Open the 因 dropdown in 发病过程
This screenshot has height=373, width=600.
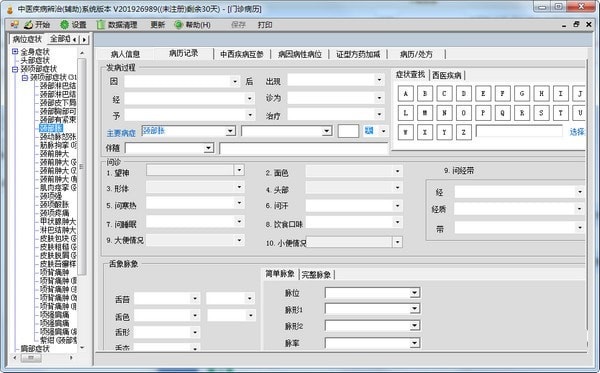pyautogui.click(x=235, y=81)
